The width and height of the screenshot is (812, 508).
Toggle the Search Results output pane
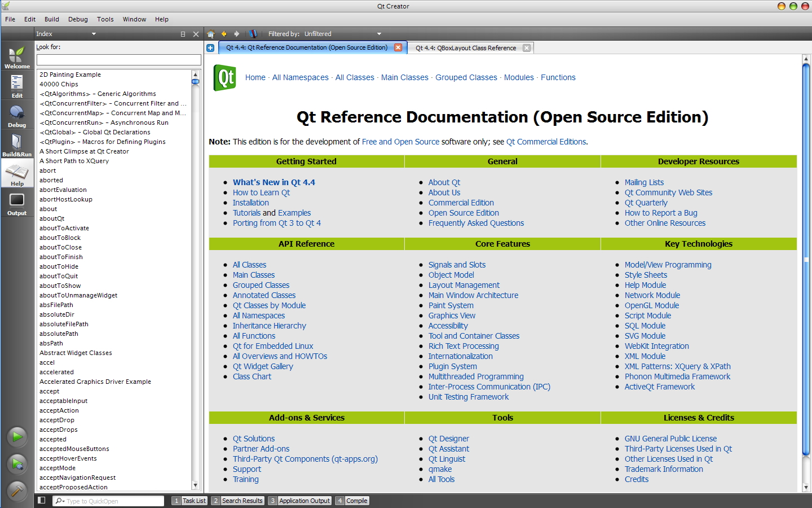tap(237, 501)
